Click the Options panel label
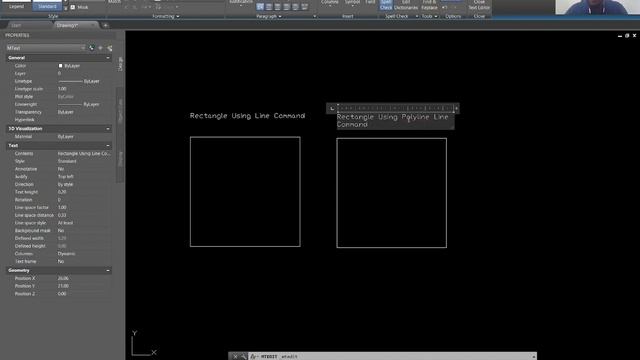640x360 pixels. point(453,16)
